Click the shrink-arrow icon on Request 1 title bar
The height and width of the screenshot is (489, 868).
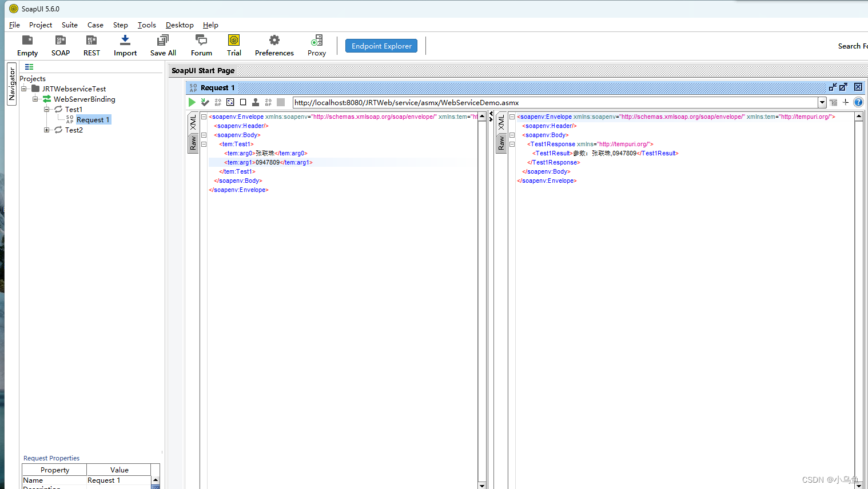coord(833,87)
